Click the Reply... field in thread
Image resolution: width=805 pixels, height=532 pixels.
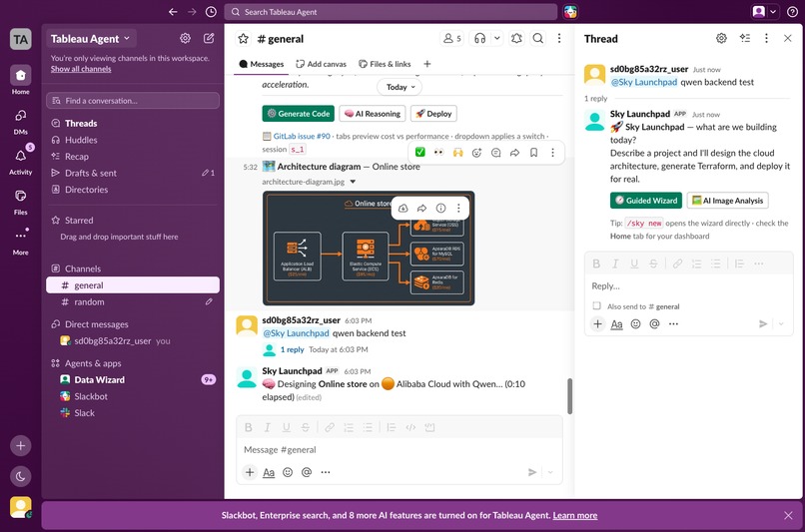689,285
